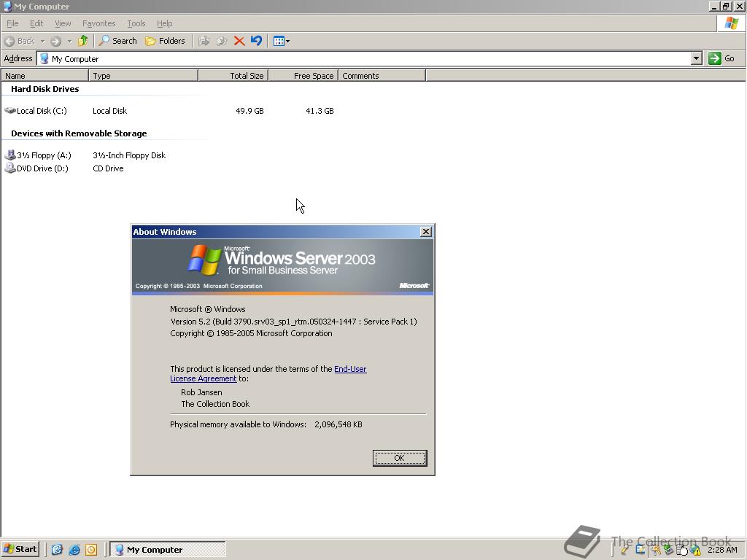This screenshot has height=560, width=747.
Task: Expand the Address bar dropdown arrow
Action: pos(696,58)
